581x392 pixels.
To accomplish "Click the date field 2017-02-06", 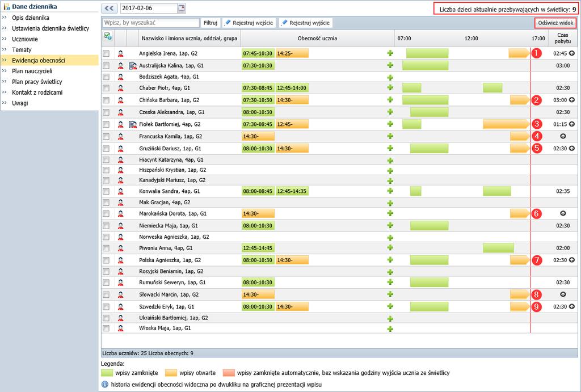I will (149, 8).
